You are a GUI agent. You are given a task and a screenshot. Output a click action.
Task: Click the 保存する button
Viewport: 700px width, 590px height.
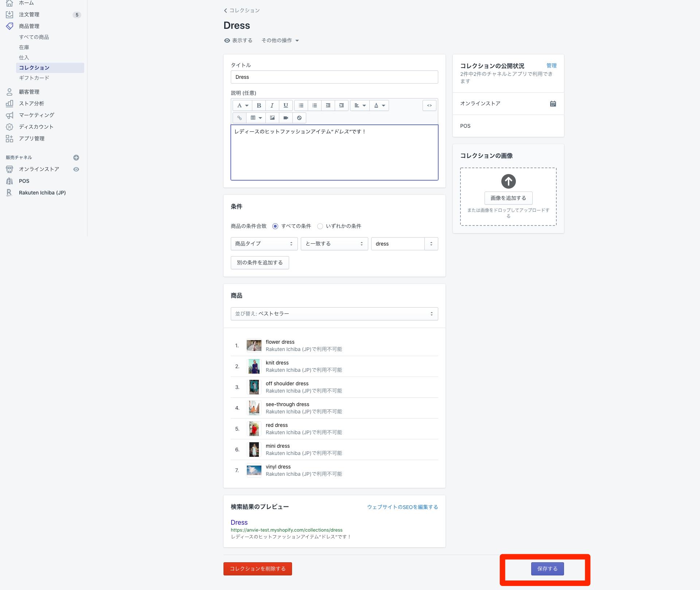pos(547,569)
